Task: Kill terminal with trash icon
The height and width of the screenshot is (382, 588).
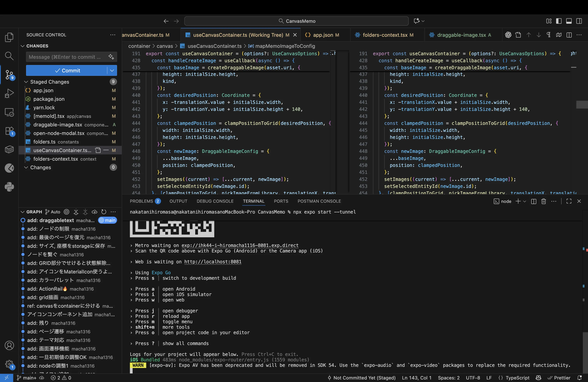Action: [x=543, y=201]
